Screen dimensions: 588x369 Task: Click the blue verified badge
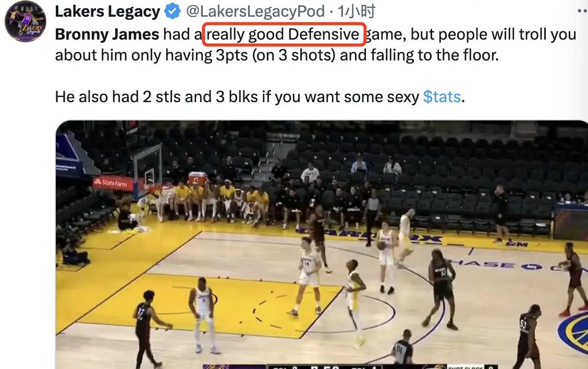pyautogui.click(x=171, y=11)
